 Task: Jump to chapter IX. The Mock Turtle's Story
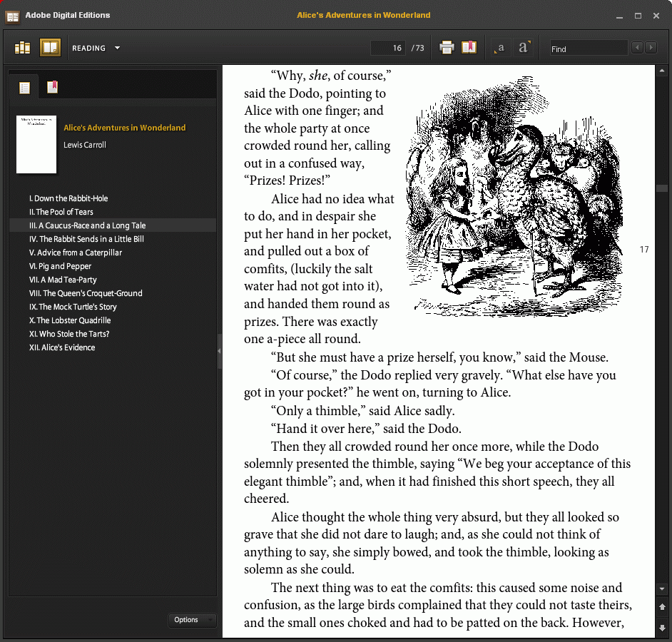pyautogui.click(x=73, y=307)
